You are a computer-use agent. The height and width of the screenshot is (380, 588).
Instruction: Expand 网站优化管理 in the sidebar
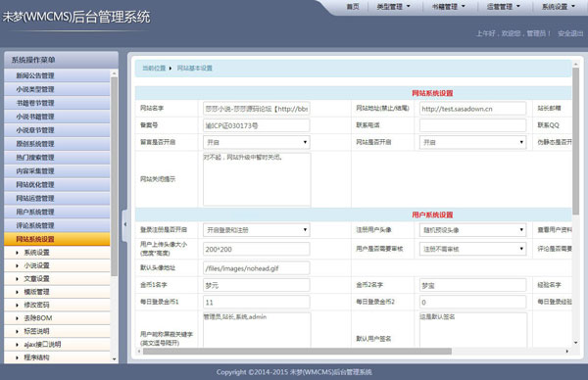pyautogui.click(x=57, y=185)
